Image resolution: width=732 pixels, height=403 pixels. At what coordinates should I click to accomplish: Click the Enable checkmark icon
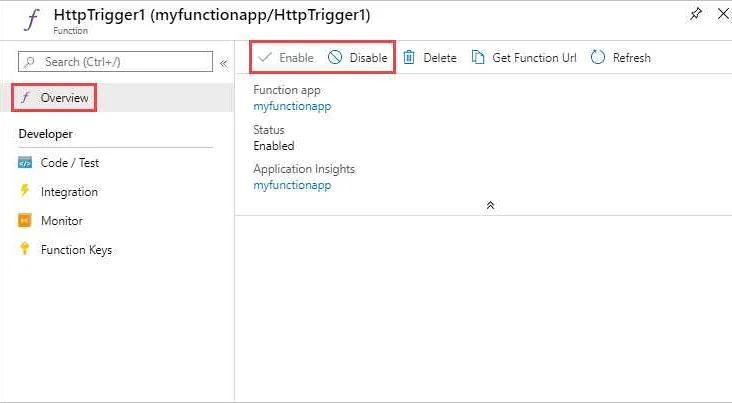265,57
